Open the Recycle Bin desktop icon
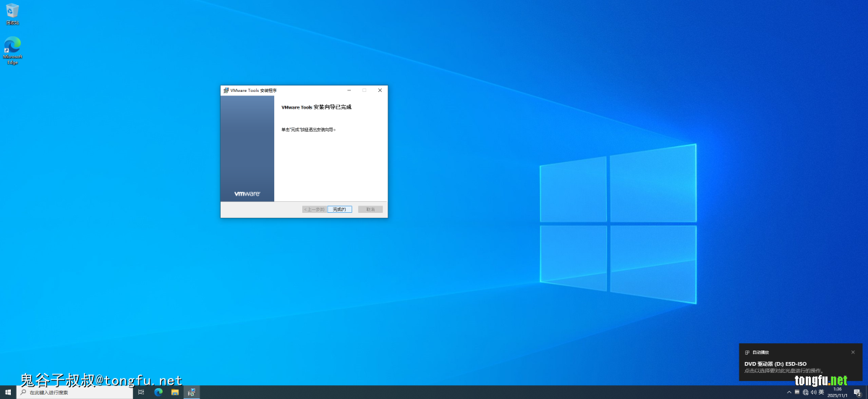This screenshot has width=868, height=399. 12,12
